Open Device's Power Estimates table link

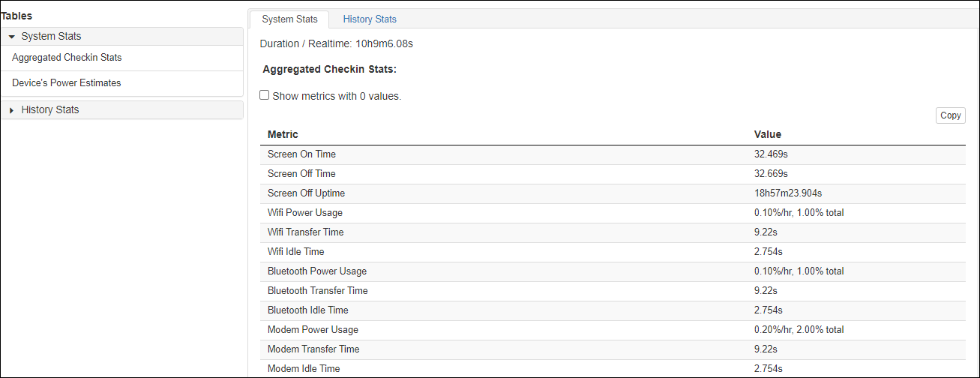click(66, 83)
